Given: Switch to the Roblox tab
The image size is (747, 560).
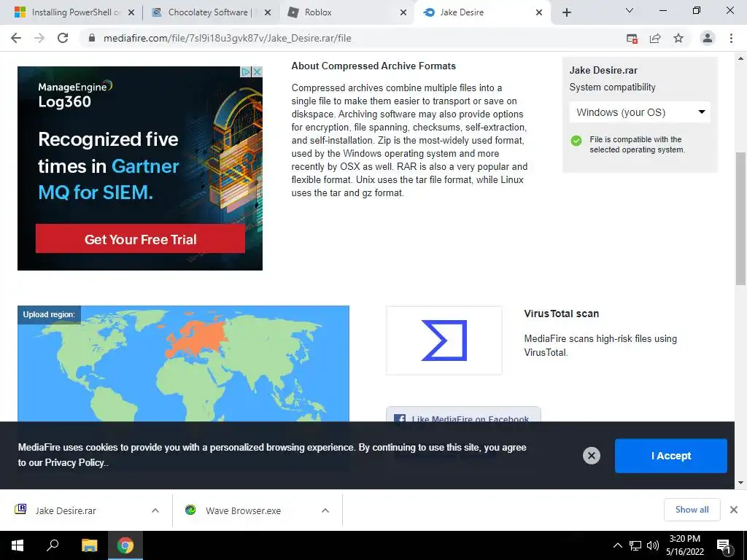Looking at the screenshot, I should (345, 12).
